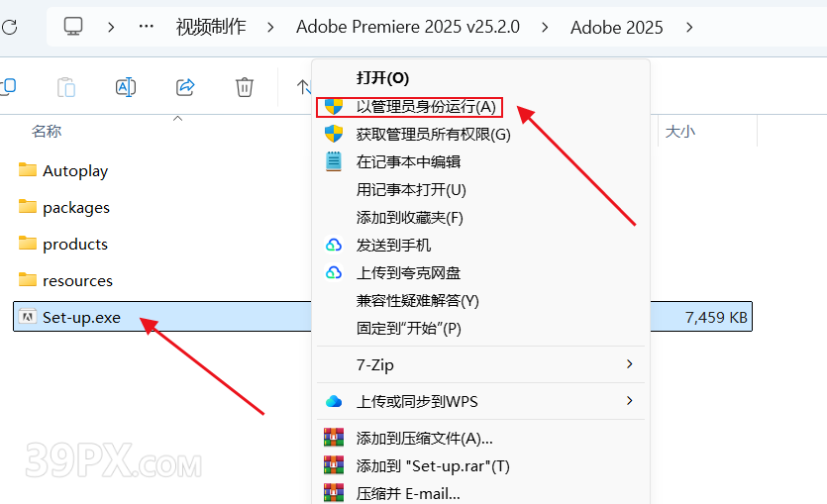Click the 视频制作 breadcrumb folder
Image resolution: width=827 pixels, height=504 pixels.
pos(211,27)
